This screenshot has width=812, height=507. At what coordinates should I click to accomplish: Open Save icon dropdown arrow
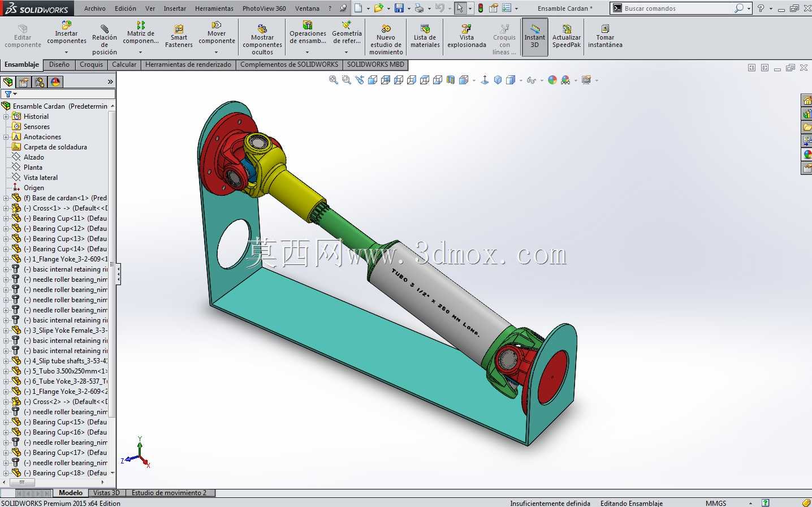pyautogui.click(x=408, y=8)
